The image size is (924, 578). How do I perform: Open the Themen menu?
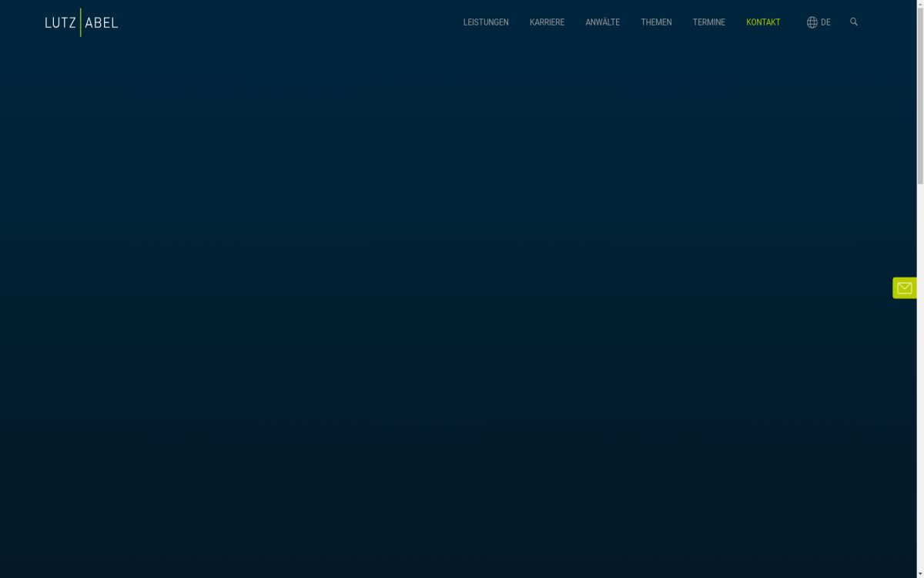[x=656, y=22]
